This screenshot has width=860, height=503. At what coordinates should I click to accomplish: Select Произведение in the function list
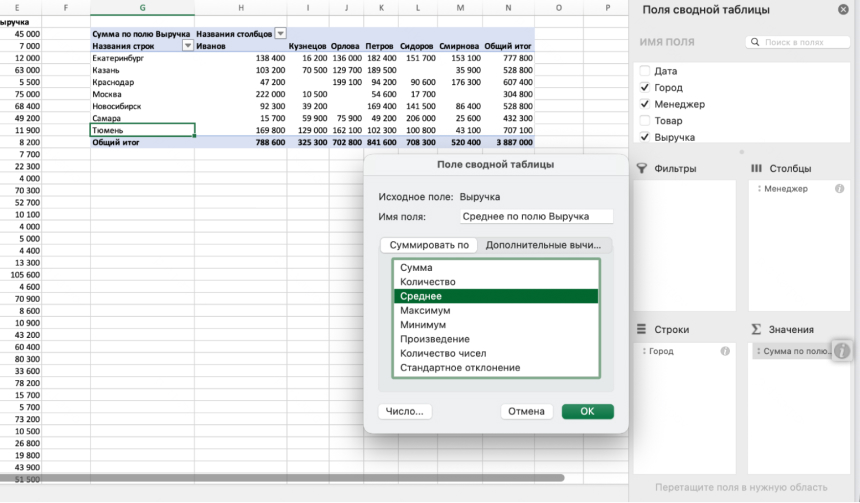[496, 339]
